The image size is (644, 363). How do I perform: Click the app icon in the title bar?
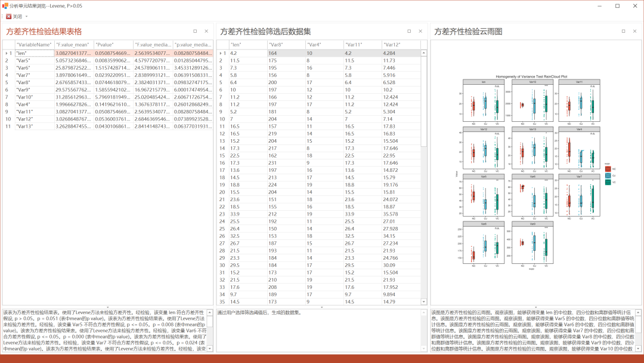pyautogui.click(x=5, y=6)
